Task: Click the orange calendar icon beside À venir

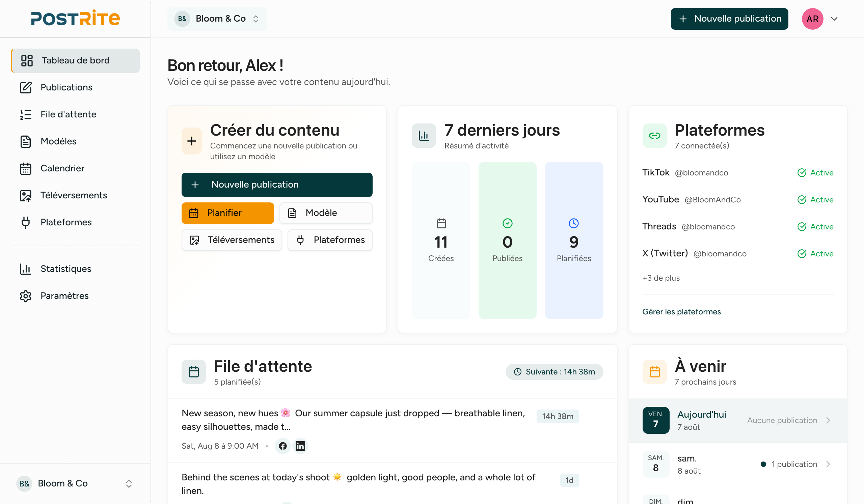Action: pyautogui.click(x=654, y=372)
